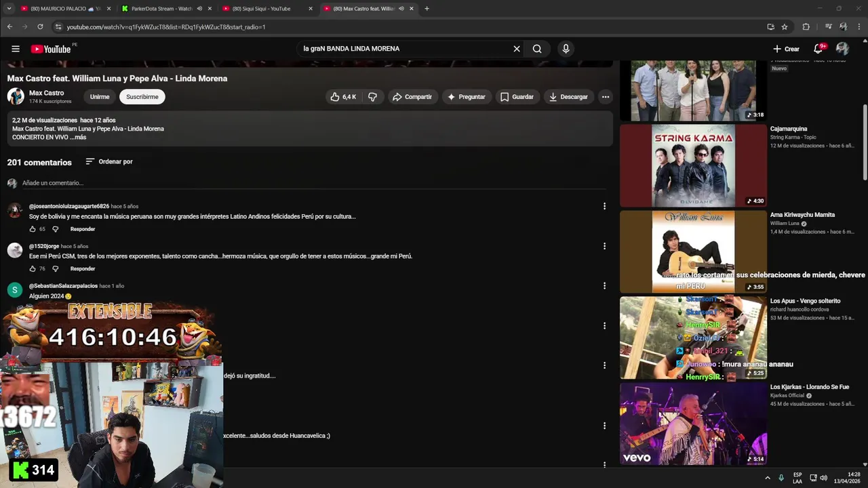Open the Crear create menu
868x488 pixels.
pyautogui.click(x=787, y=49)
